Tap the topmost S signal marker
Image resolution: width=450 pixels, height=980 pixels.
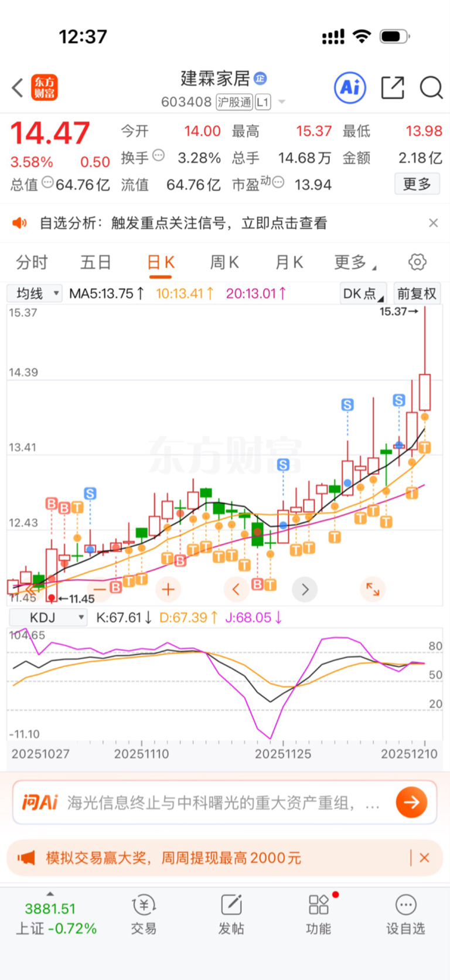[399, 400]
